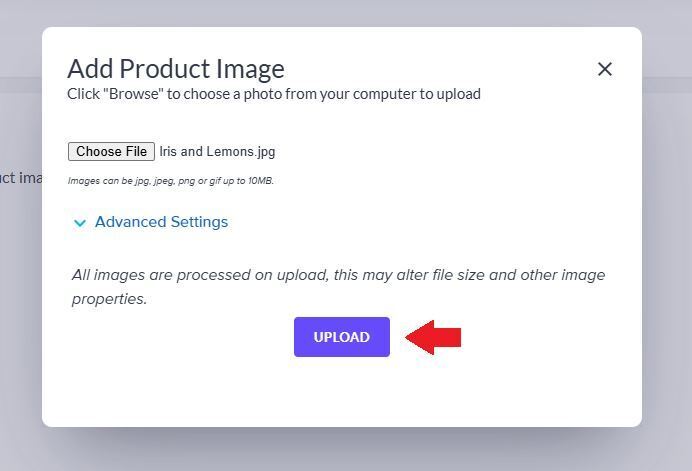Click the 10MB image format hint text

[x=171, y=181]
